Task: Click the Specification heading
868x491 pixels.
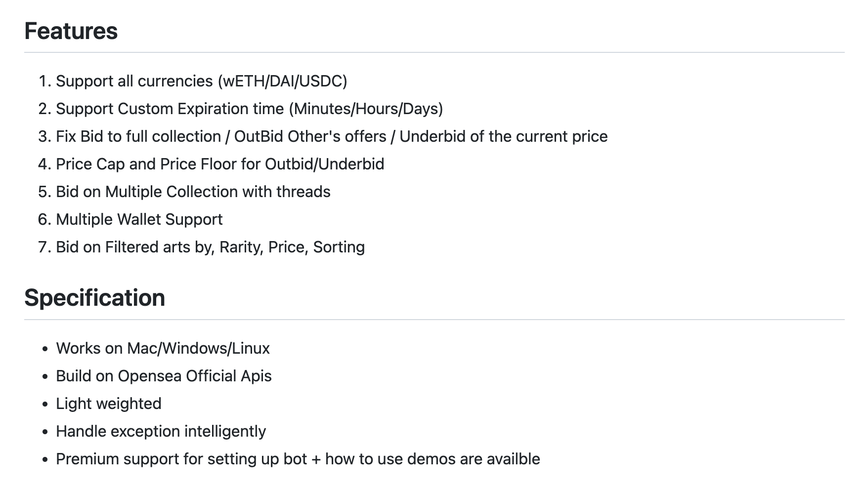Action: click(x=94, y=298)
